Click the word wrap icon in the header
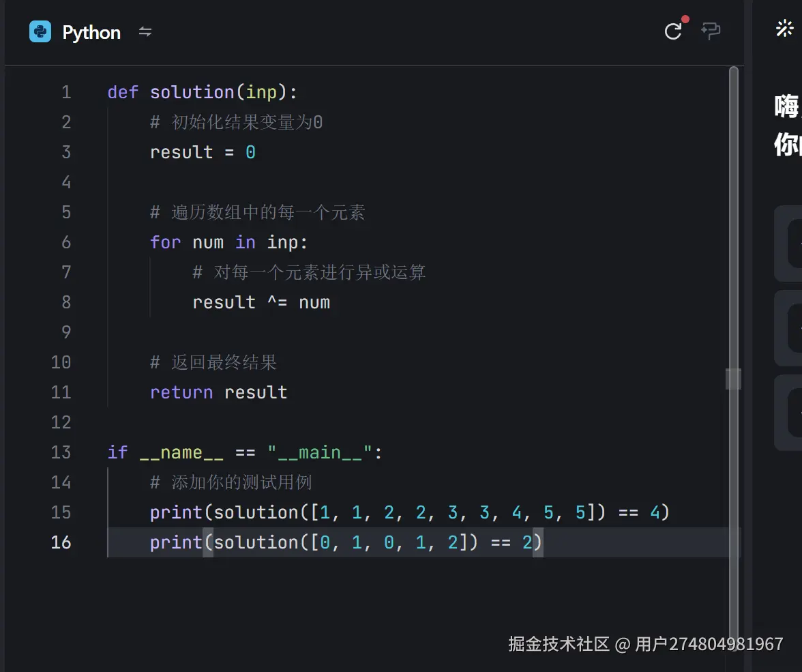The height and width of the screenshot is (672, 802). point(711,31)
